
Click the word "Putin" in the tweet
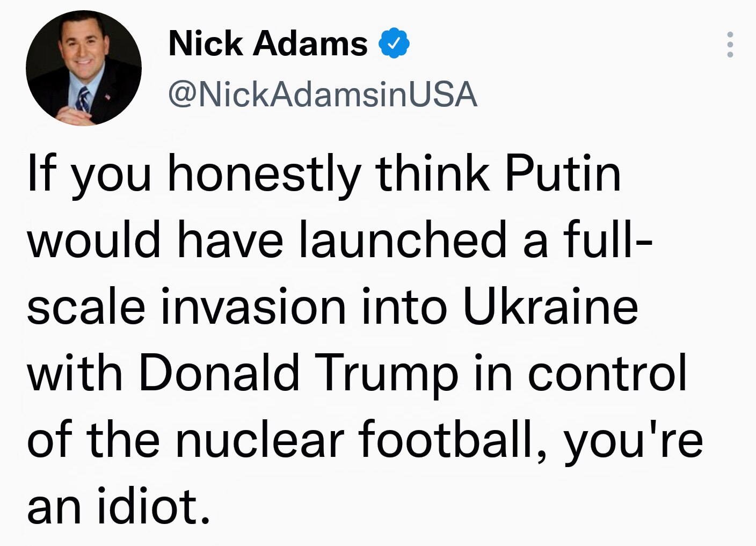(x=563, y=174)
